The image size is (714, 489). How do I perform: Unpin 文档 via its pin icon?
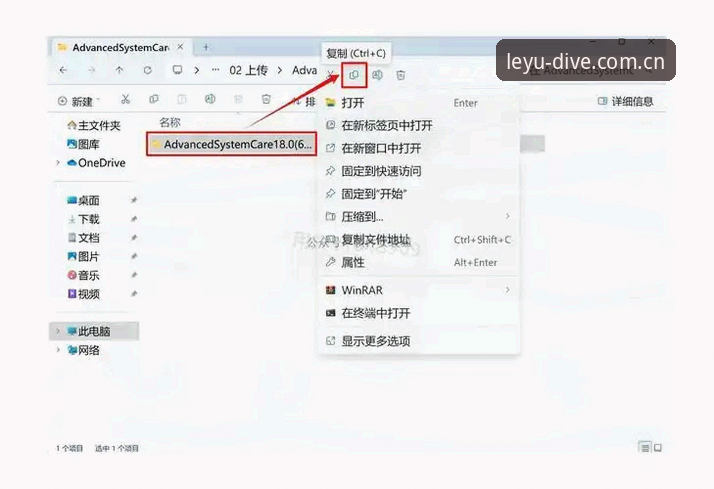click(134, 238)
